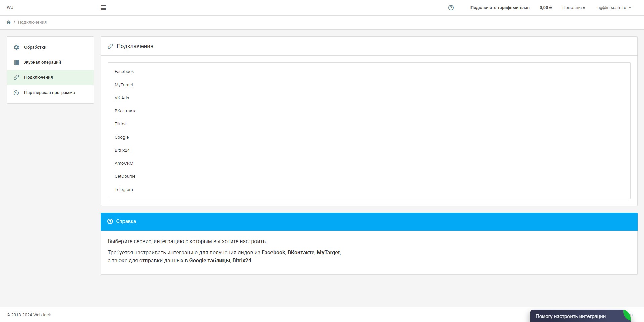Click the journal icon beside Журнал операций
Image resolution: width=644 pixels, height=322 pixels.
pos(16,62)
